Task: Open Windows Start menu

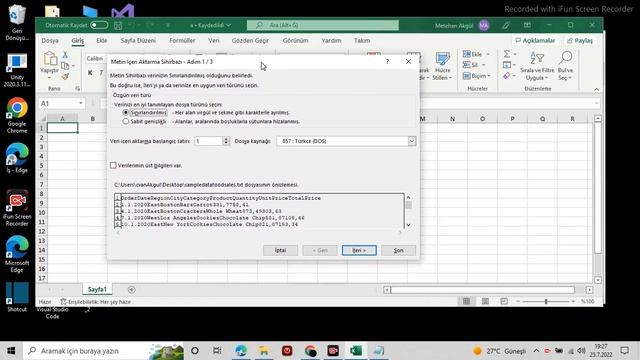Action: pyautogui.click(x=11, y=351)
